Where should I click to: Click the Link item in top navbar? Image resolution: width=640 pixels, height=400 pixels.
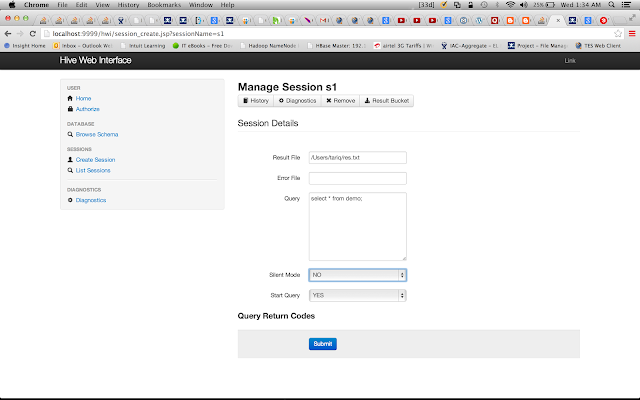pos(570,61)
